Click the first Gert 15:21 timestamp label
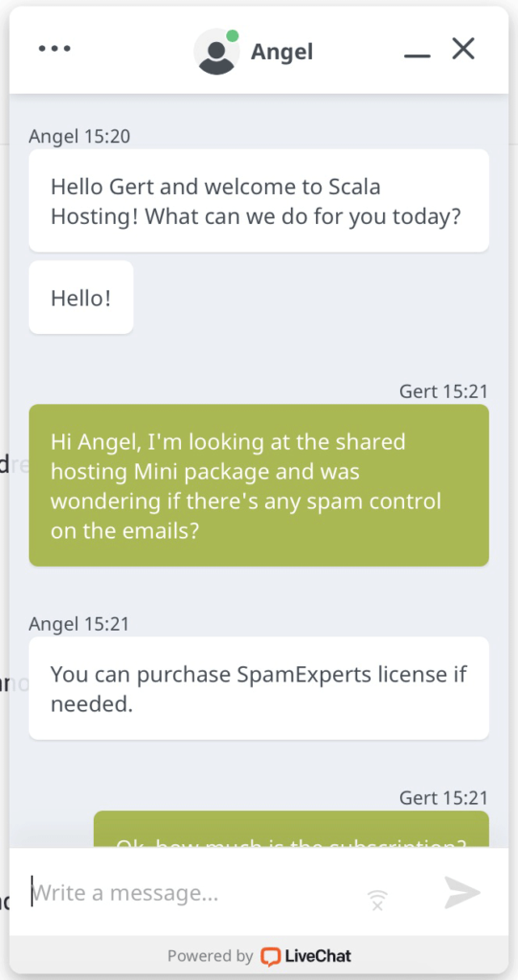Viewport: 518px width, 980px height. point(443,391)
